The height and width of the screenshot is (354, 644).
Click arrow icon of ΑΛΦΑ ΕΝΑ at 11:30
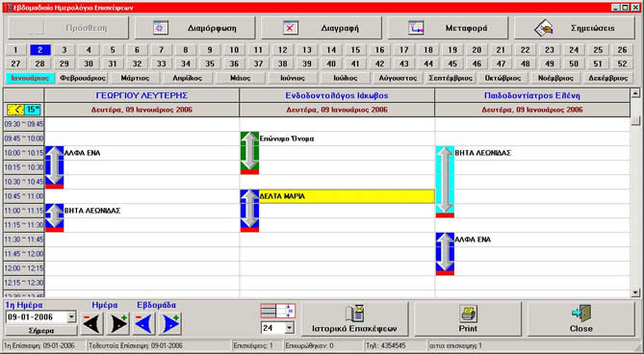(x=445, y=254)
